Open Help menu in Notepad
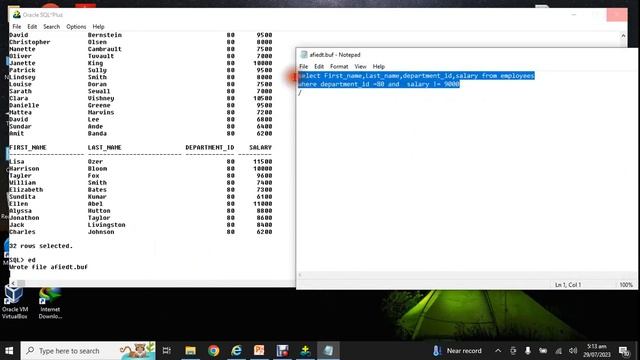 click(x=378, y=67)
